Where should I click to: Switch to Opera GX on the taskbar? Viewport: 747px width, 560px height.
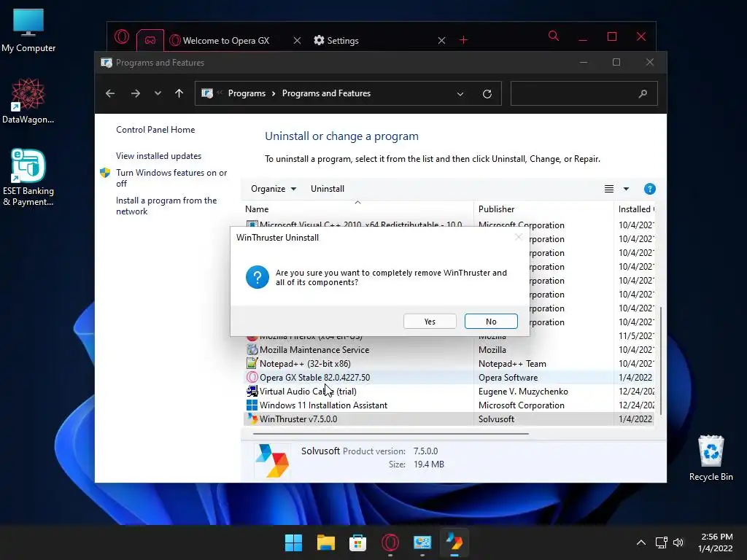pos(390,542)
